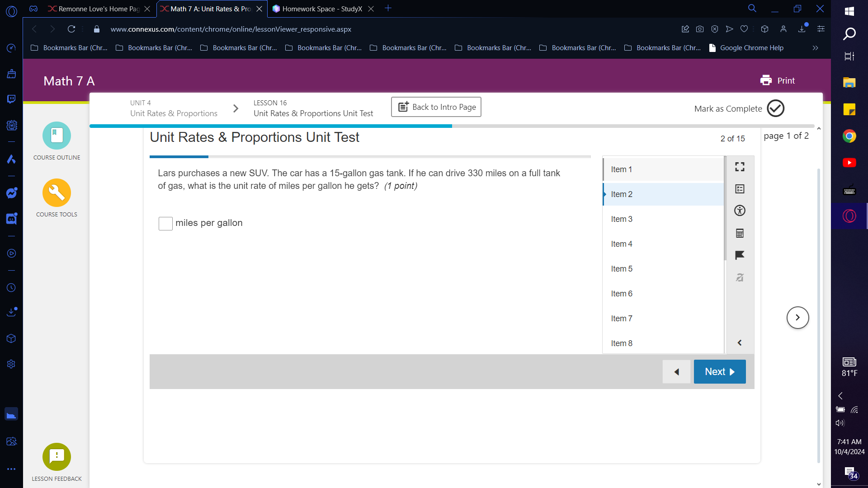Open the notification center icon
Image resolution: width=868 pixels, height=488 pixels.
(x=851, y=473)
